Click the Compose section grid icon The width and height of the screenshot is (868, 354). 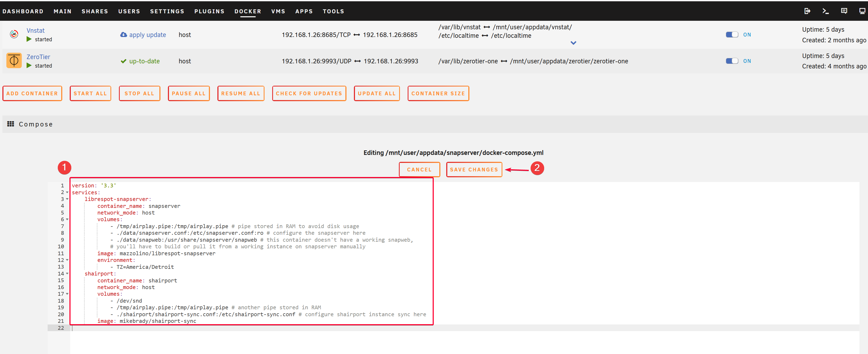(x=10, y=124)
